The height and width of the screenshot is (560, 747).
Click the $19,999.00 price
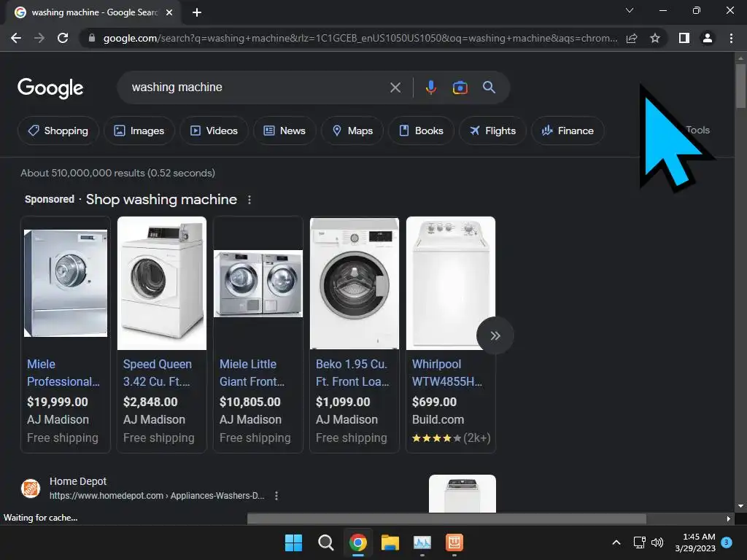[58, 402]
